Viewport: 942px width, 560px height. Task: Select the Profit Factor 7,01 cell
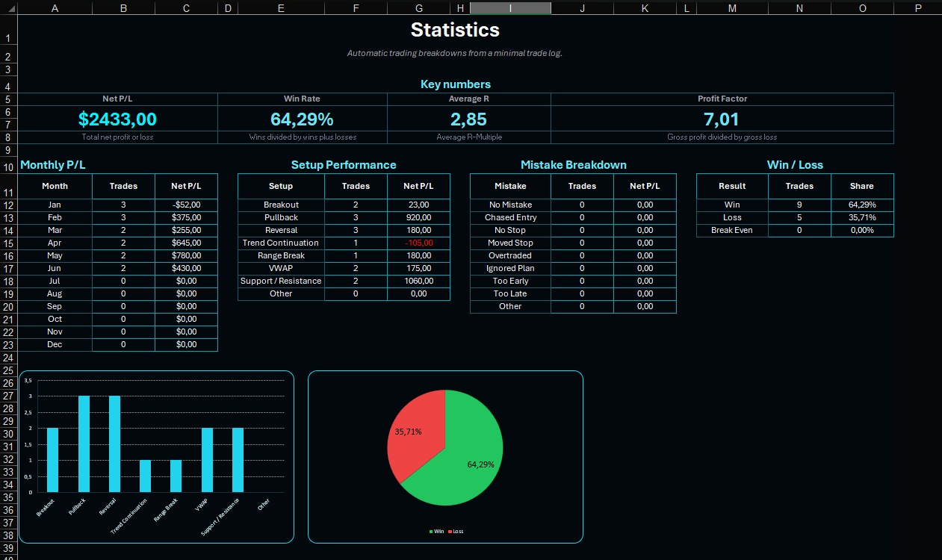tap(722, 119)
